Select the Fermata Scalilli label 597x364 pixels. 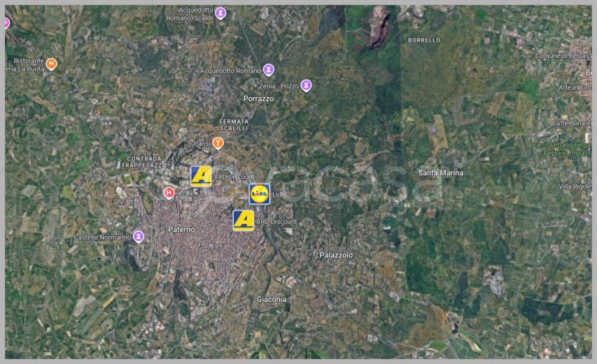tap(234, 125)
